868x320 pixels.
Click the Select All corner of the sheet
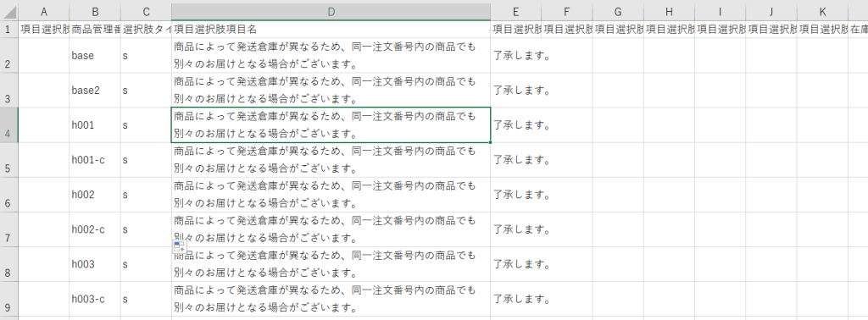[8, 12]
